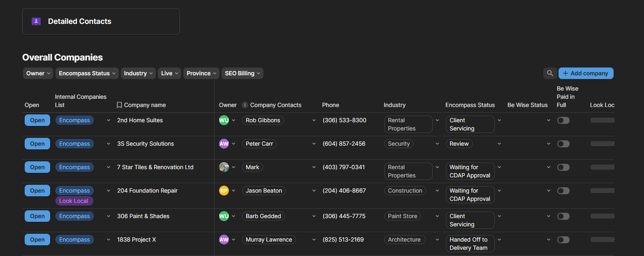Click the info icon beside Company Contacts
The image size is (644, 256).
coord(245,105)
